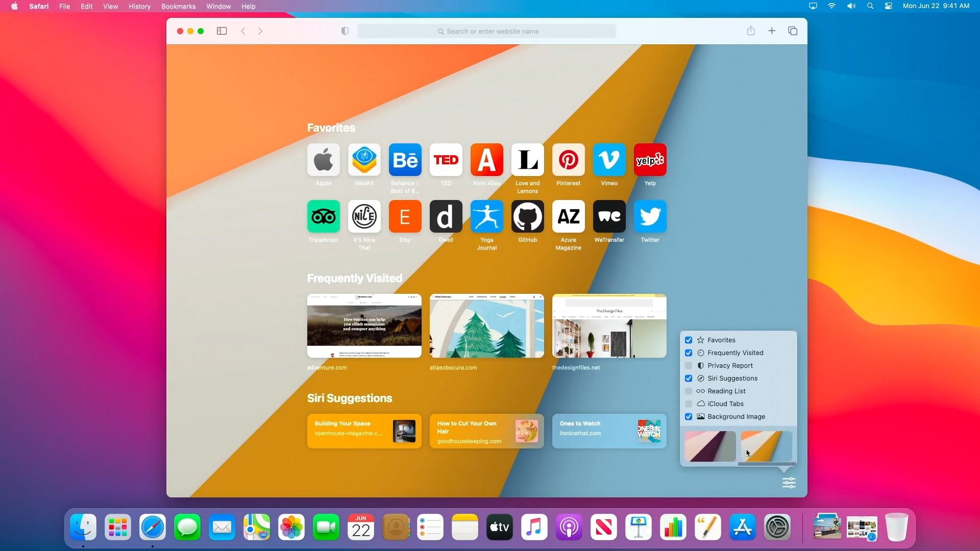Enable the iCloud Tabs checkbox
Image resolution: width=980 pixels, height=551 pixels.
coord(689,404)
